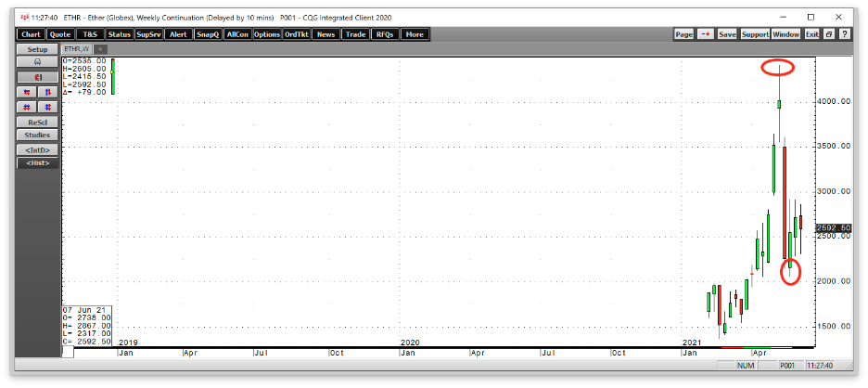Switch to <IntD> intraday mode
The height and width of the screenshot is (388, 868).
(x=37, y=150)
